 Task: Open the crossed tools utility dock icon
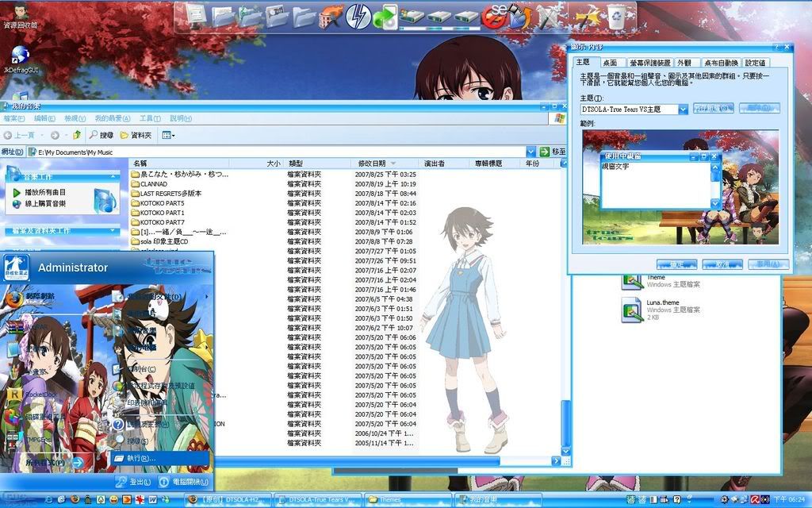549,17
